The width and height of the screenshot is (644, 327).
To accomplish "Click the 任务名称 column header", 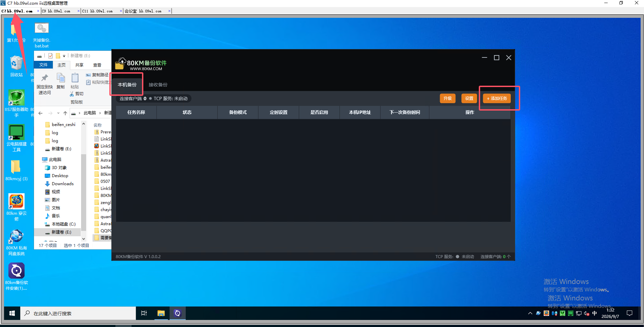I will (x=136, y=112).
